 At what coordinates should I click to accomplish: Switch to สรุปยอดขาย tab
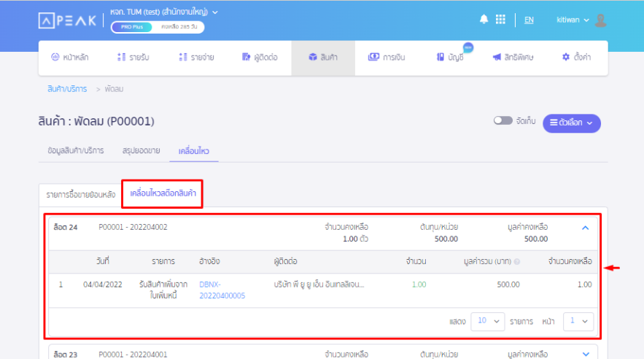click(x=141, y=151)
